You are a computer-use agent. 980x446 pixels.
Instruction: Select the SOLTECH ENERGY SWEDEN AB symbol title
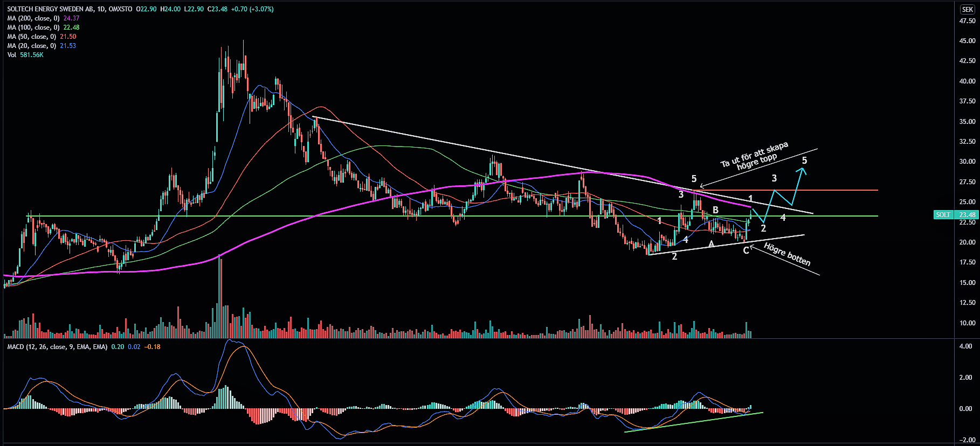(56, 9)
